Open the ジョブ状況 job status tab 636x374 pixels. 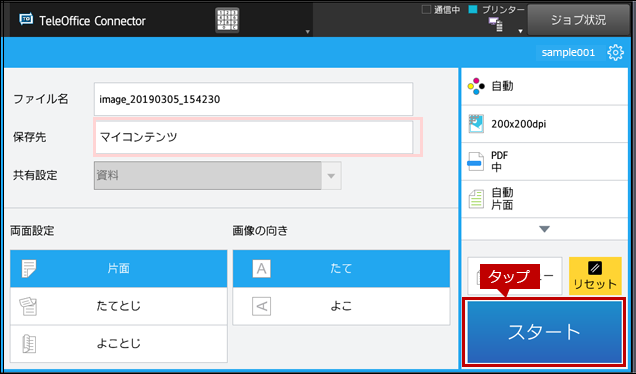point(578,20)
